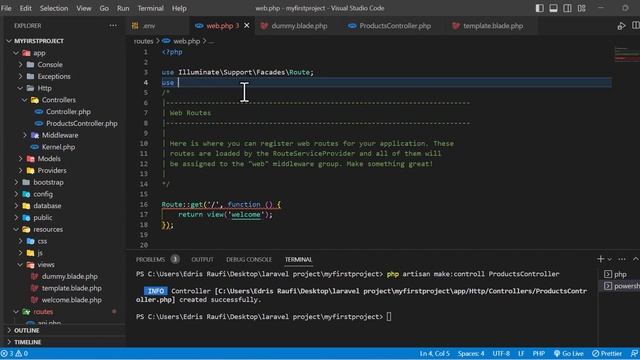Open the View menu

[x=84, y=8]
